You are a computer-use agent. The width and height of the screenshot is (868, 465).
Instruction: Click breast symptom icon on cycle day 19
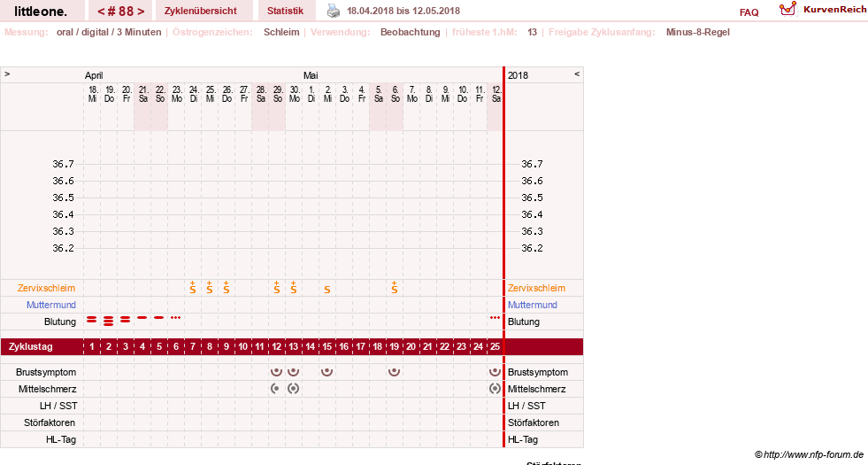394,371
